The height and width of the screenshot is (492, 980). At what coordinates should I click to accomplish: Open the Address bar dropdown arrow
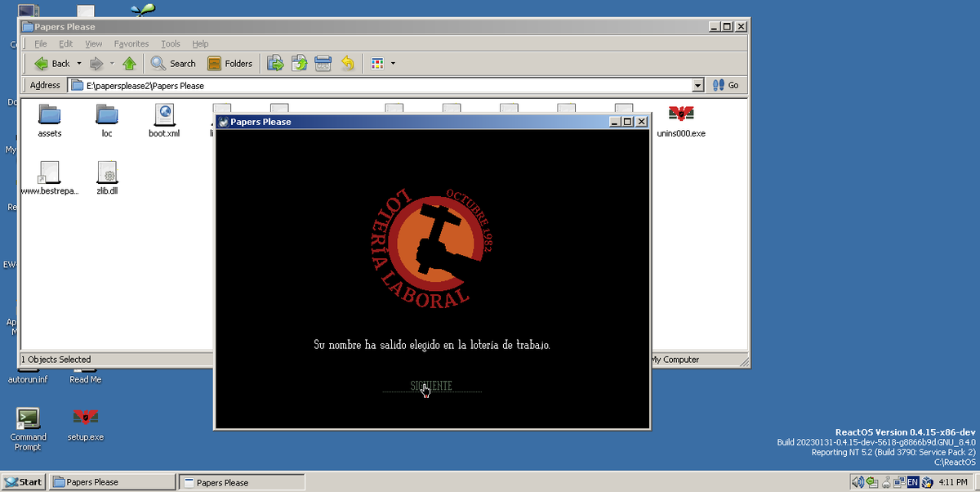point(697,85)
